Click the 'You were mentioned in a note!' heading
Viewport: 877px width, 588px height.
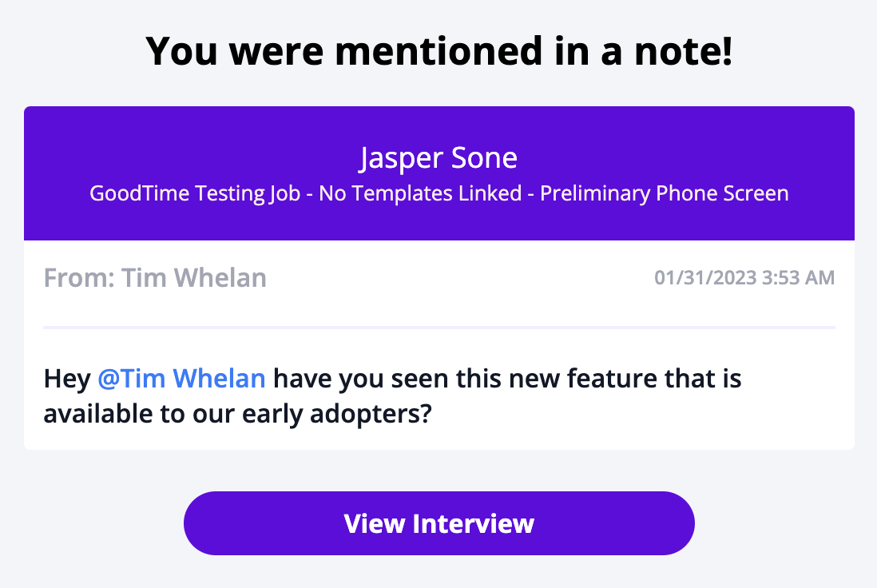(438, 52)
